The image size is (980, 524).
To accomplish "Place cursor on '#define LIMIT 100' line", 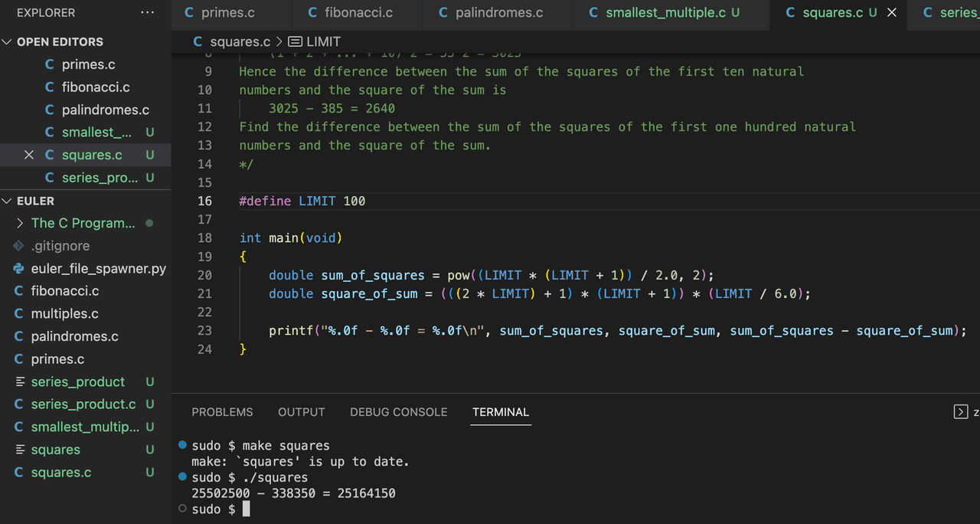I will [302, 201].
